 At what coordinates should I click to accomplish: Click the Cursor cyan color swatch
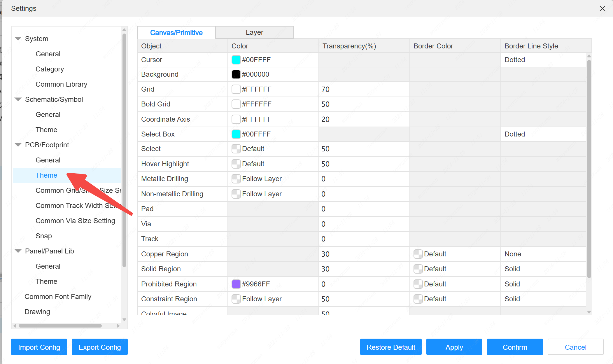coord(236,60)
